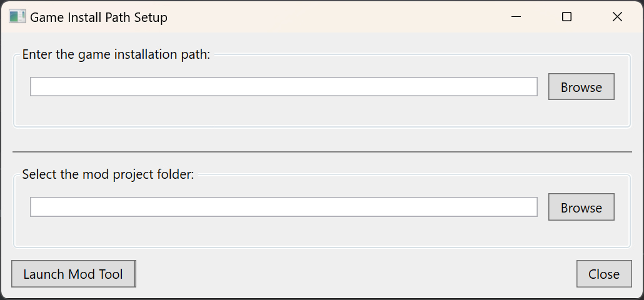Focus the mod project folder text field
The image size is (644, 300).
(284, 207)
